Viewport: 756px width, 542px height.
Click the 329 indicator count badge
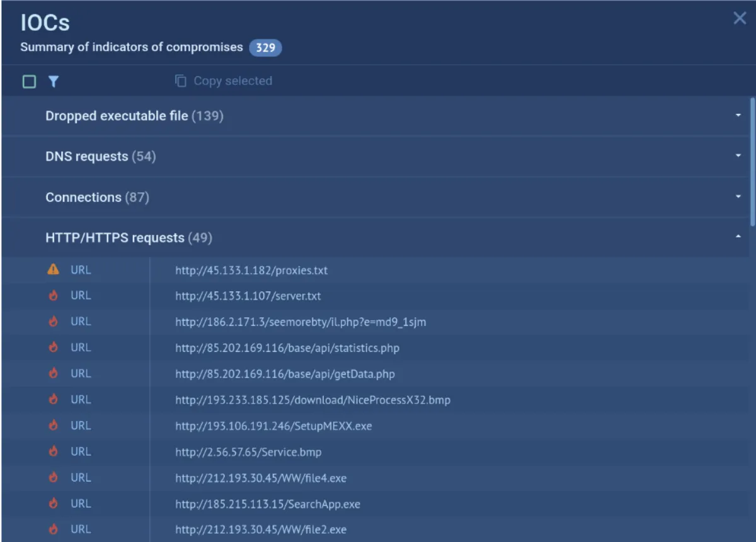coord(265,48)
